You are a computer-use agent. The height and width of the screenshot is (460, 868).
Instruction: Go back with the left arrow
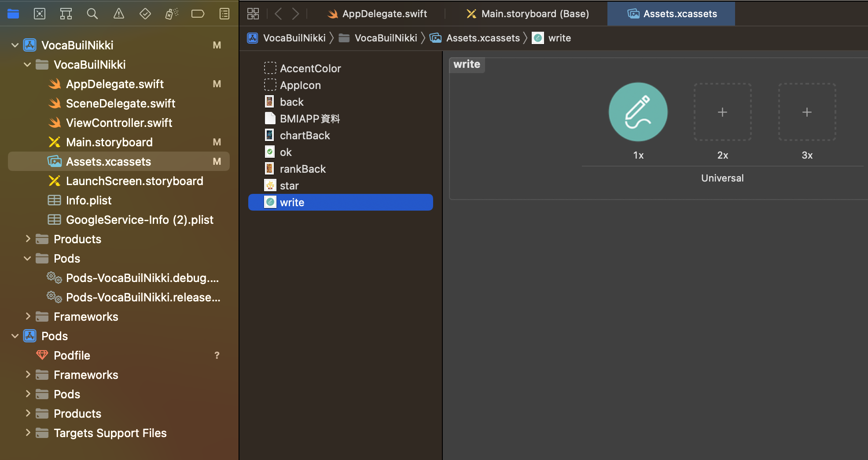[x=278, y=14]
